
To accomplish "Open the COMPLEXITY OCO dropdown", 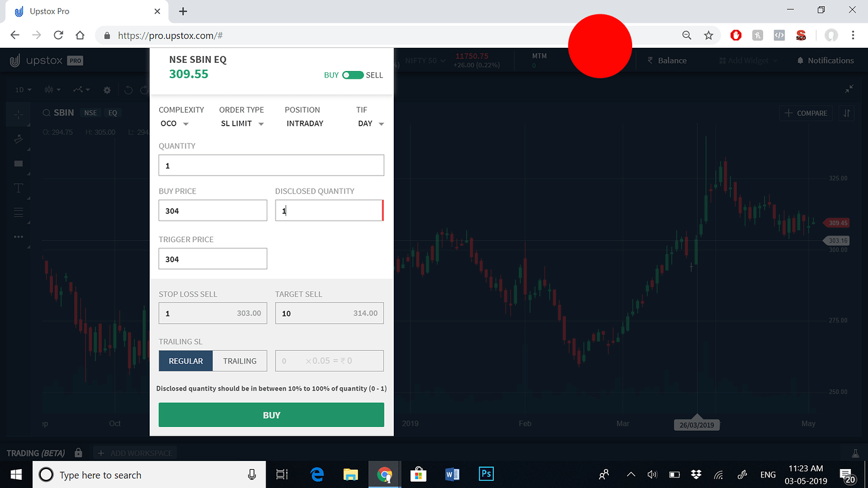I will point(175,123).
